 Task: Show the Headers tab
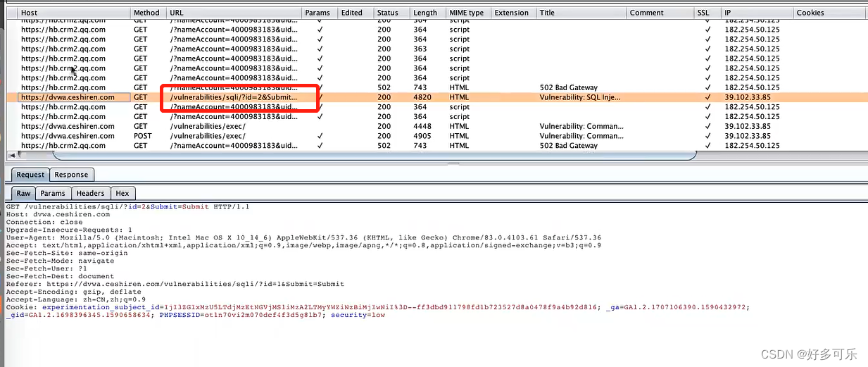coord(90,193)
